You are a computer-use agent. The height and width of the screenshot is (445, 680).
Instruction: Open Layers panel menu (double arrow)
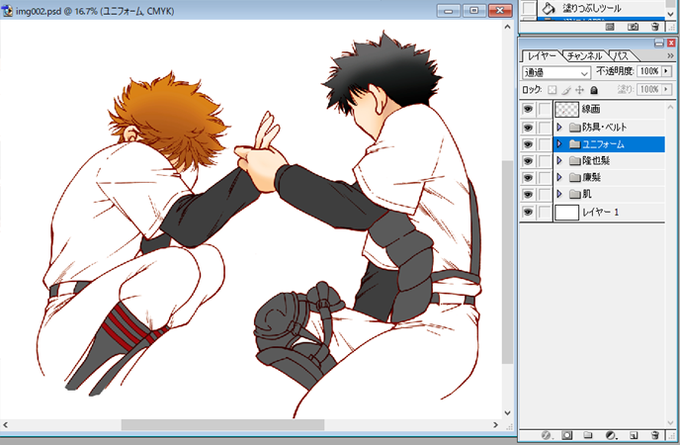click(670, 56)
